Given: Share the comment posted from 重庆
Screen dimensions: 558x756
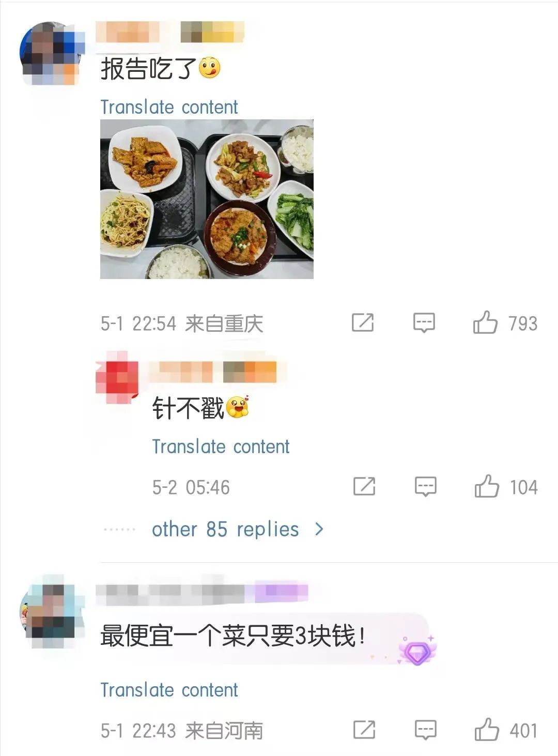Looking at the screenshot, I should coord(363,323).
